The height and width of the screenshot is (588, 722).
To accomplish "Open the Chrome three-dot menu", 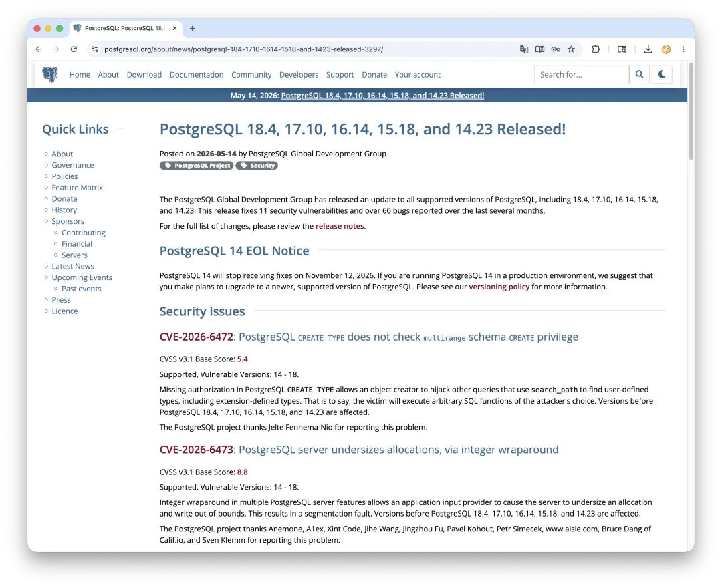I will [x=683, y=49].
